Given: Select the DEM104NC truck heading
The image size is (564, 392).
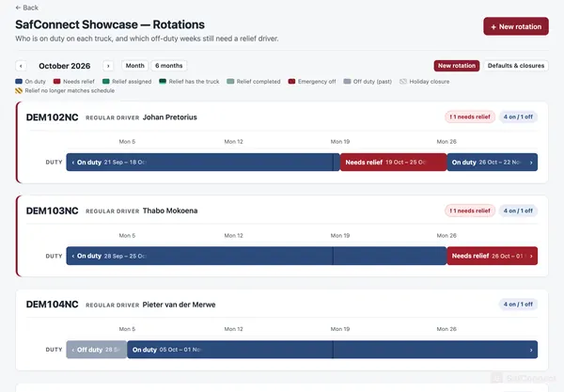Looking at the screenshot, I should pos(52,305).
